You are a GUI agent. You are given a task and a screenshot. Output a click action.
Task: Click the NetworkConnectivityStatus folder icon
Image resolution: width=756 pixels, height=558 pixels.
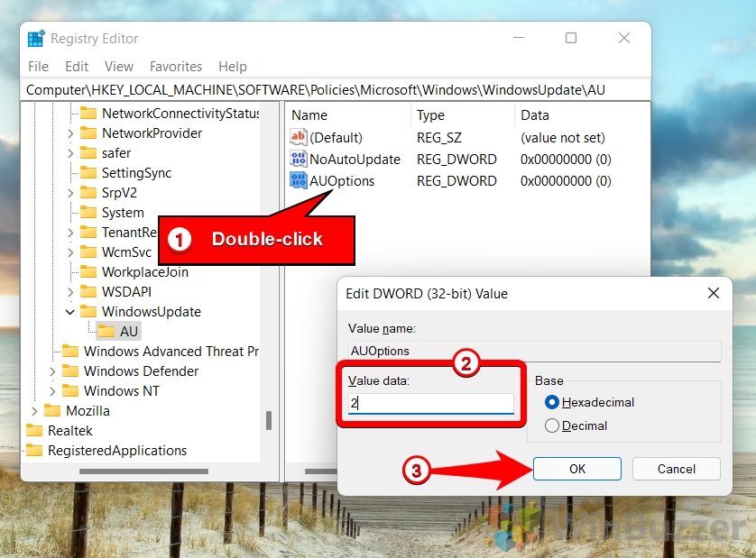88,114
